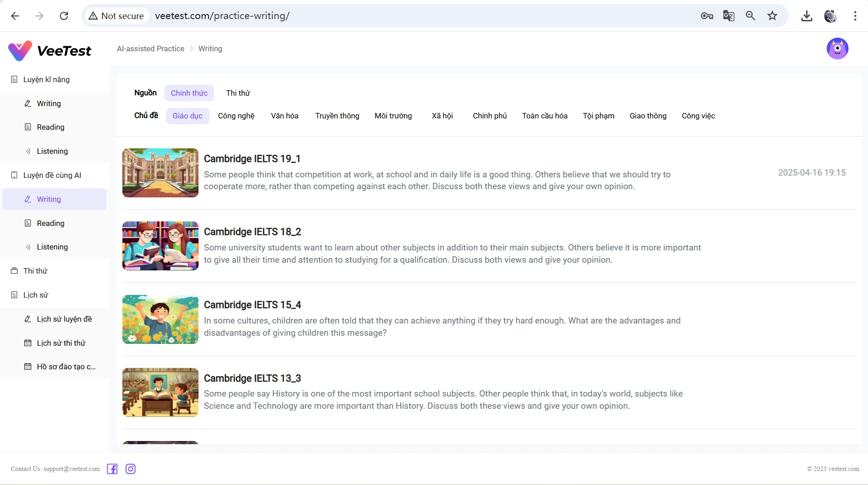Filter by Văn hóa topic
Screen dimensions: 868x485
point(285,116)
